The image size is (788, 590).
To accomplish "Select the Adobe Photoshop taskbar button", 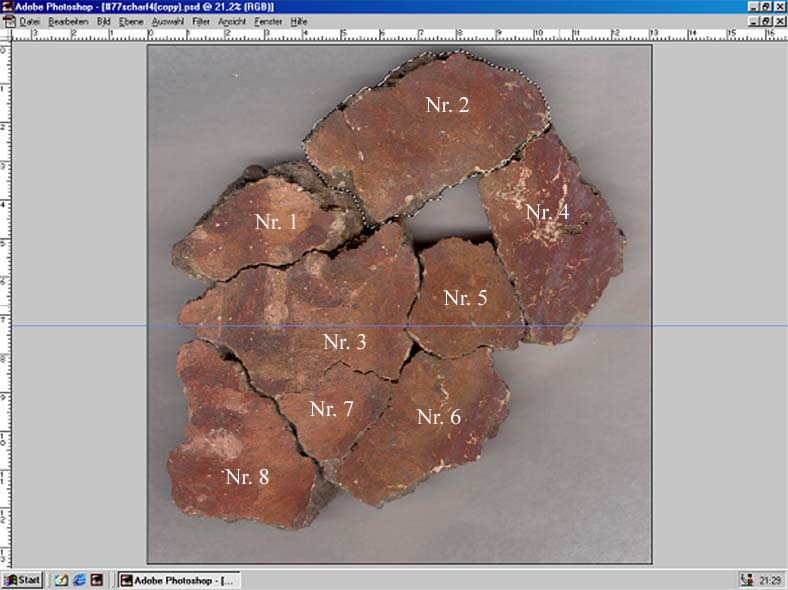I will tap(178, 579).
